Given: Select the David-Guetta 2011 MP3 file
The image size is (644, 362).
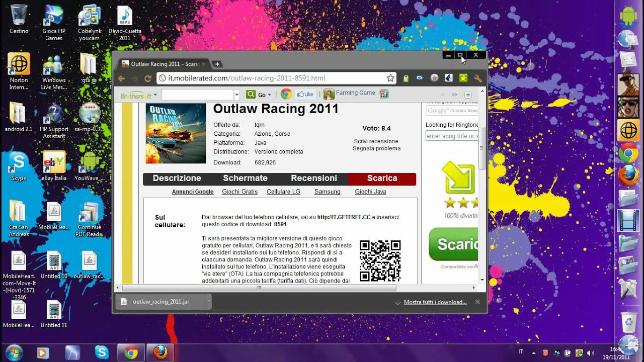Looking at the screenshot, I should 125,23.
